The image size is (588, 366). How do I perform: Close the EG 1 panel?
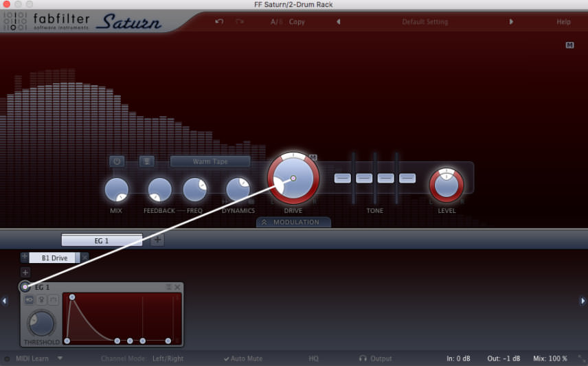[x=177, y=287]
